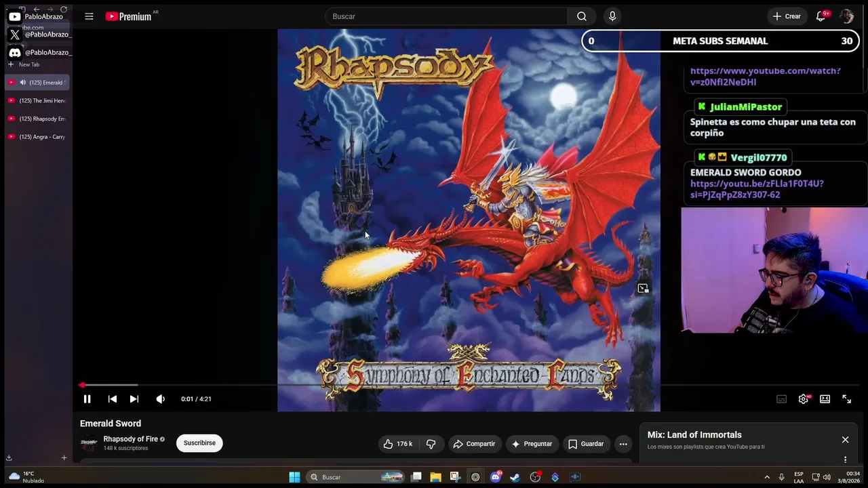
Task: Open Steam from the taskbar
Action: pyautogui.click(x=515, y=477)
